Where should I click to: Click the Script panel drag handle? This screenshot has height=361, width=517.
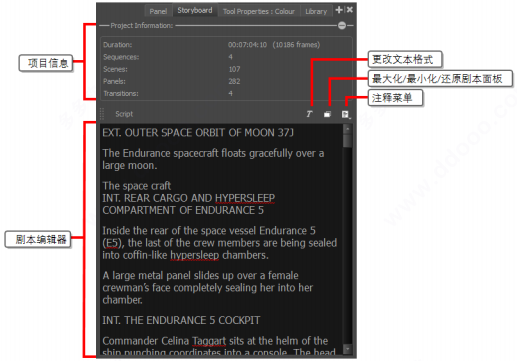tap(102, 114)
